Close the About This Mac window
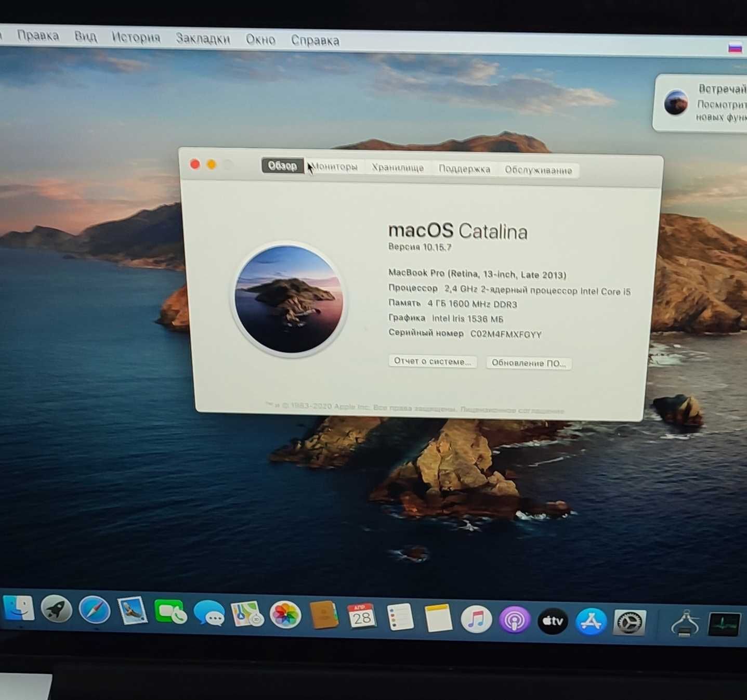The image size is (747, 700). (195, 164)
